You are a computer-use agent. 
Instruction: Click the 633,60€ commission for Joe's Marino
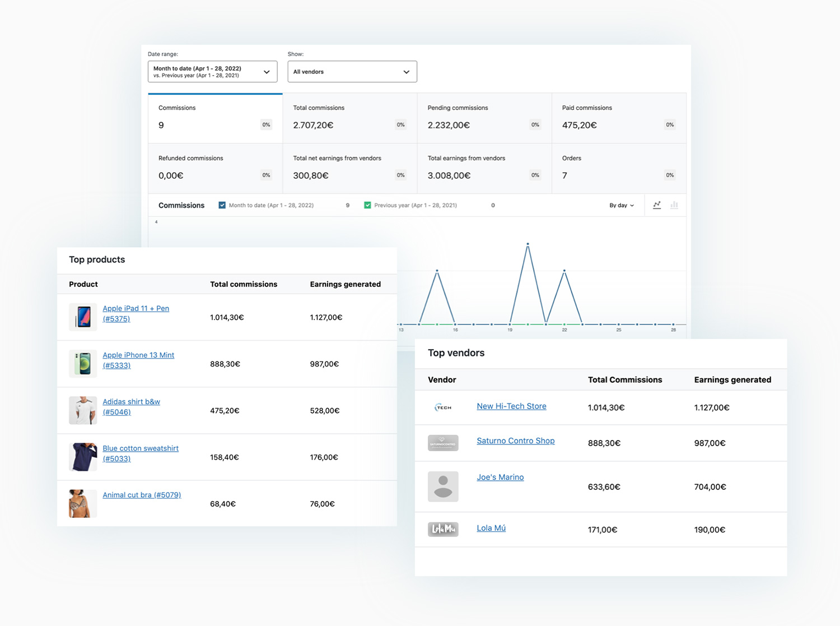[x=604, y=487]
